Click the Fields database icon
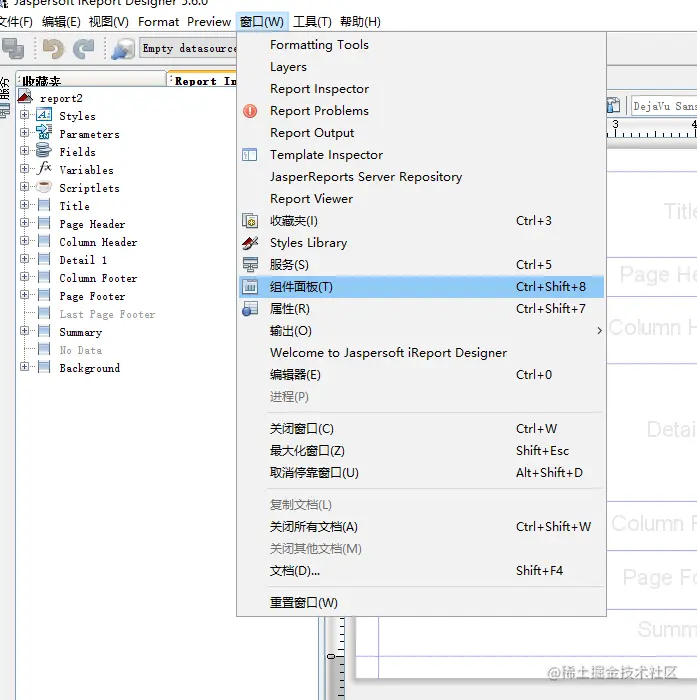The height and width of the screenshot is (700, 697). click(44, 150)
